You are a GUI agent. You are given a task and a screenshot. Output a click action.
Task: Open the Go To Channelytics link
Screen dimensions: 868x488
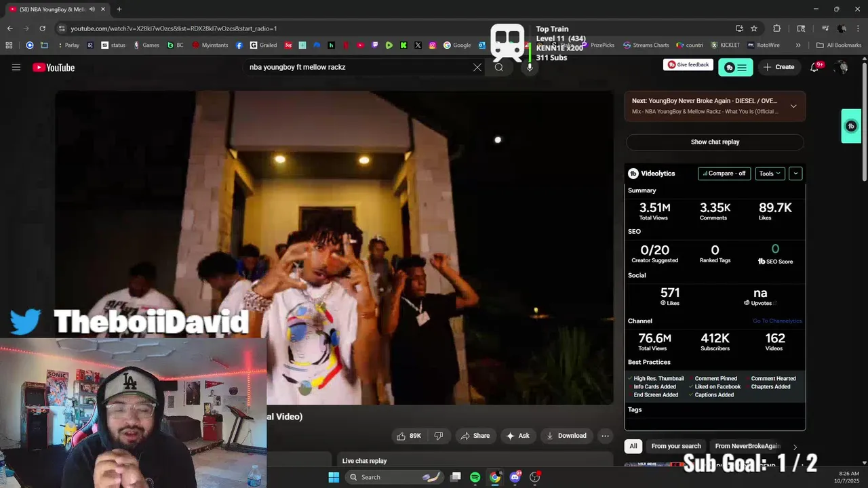(777, 321)
